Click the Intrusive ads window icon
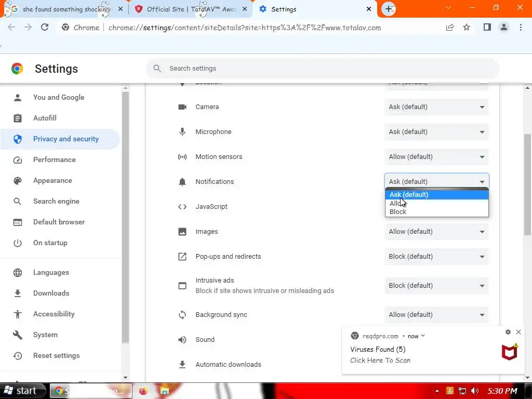Viewport: 532px width, 399px height. coord(182,286)
